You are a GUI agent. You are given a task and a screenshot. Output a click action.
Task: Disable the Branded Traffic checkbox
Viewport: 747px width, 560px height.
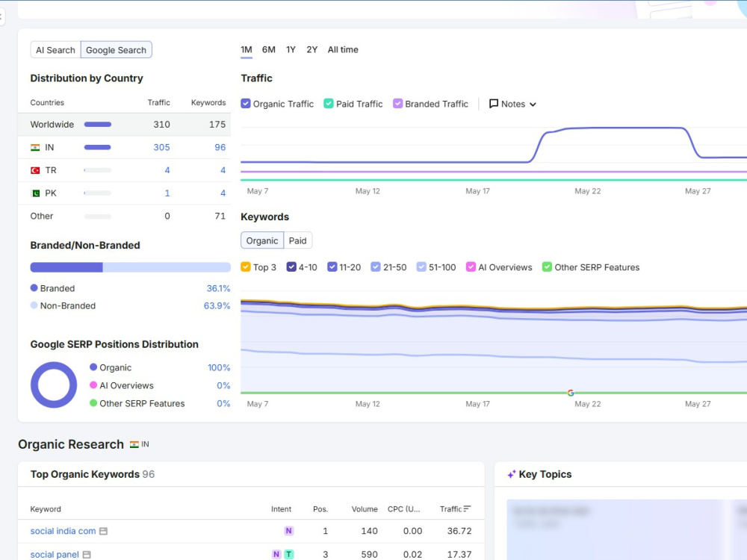click(x=398, y=104)
